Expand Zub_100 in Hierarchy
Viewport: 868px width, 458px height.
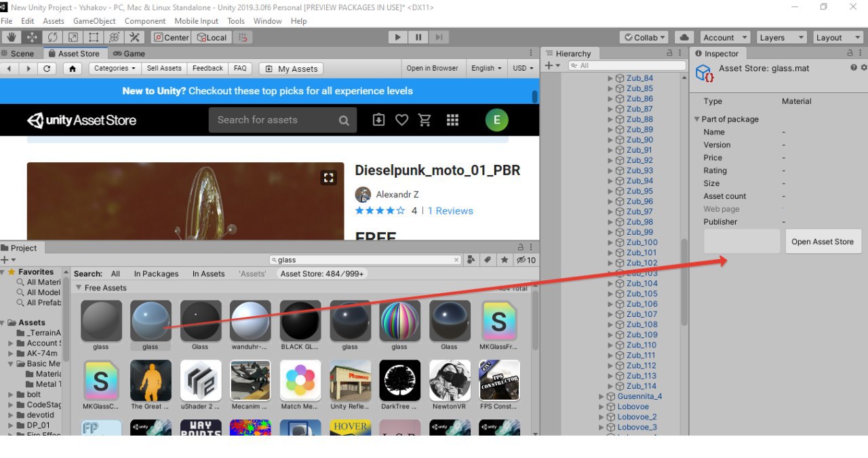pyautogui.click(x=610, y=242)
